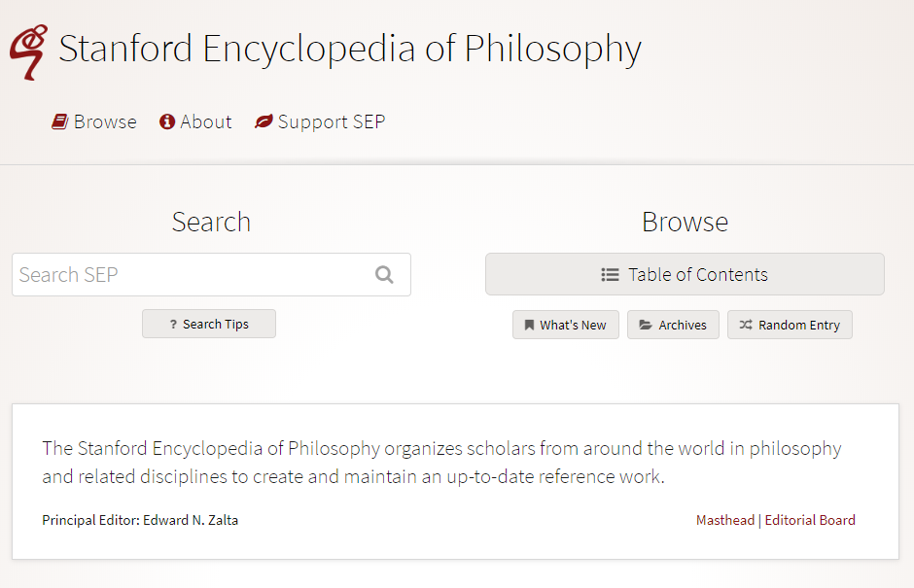914x588 pixels.
Task: Click the shuffle icon in Random Entry
Action: point(746,326)
